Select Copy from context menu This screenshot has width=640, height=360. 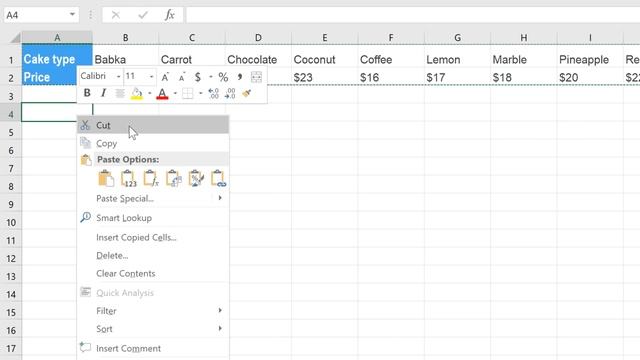[x=153, y=143]
